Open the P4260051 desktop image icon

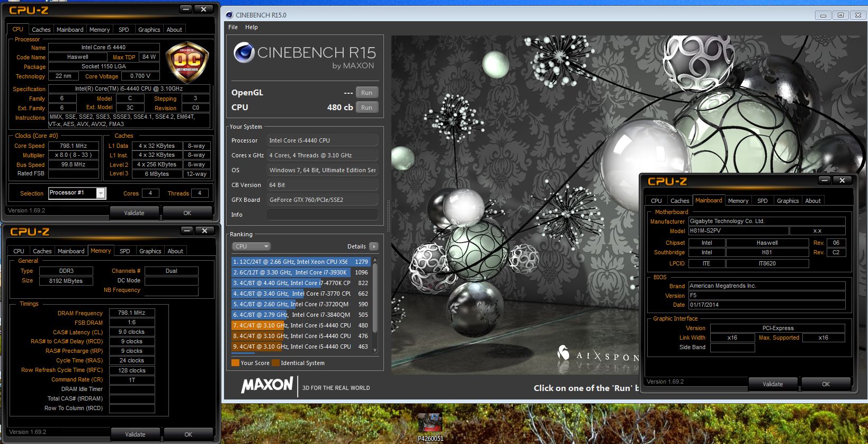(430, 427)
